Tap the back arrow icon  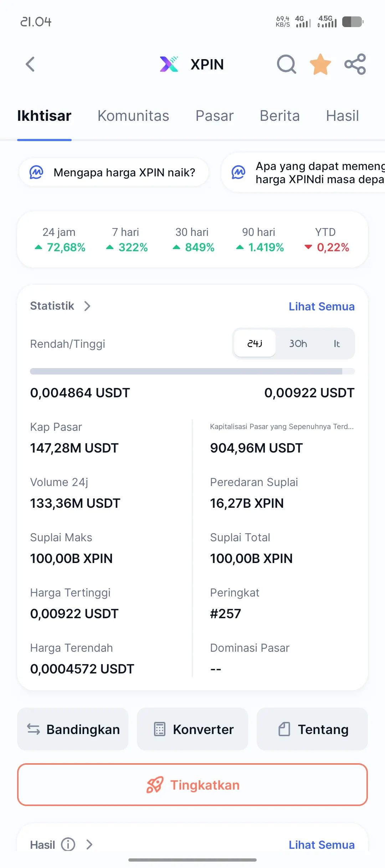coord(30,64)
